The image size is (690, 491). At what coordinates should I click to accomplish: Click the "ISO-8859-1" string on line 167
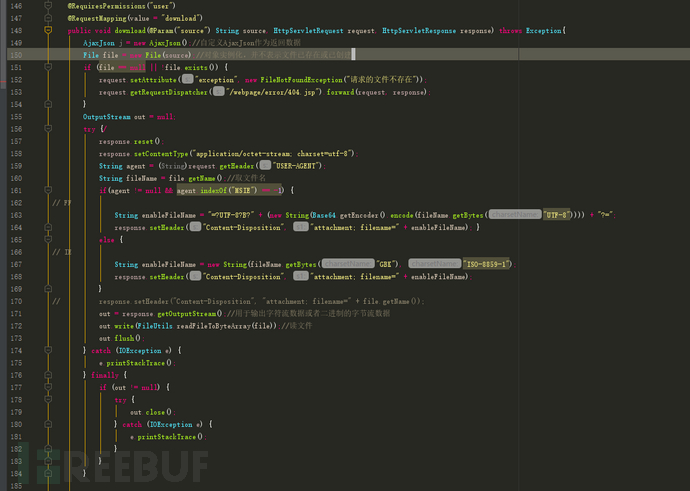point(486,264)
